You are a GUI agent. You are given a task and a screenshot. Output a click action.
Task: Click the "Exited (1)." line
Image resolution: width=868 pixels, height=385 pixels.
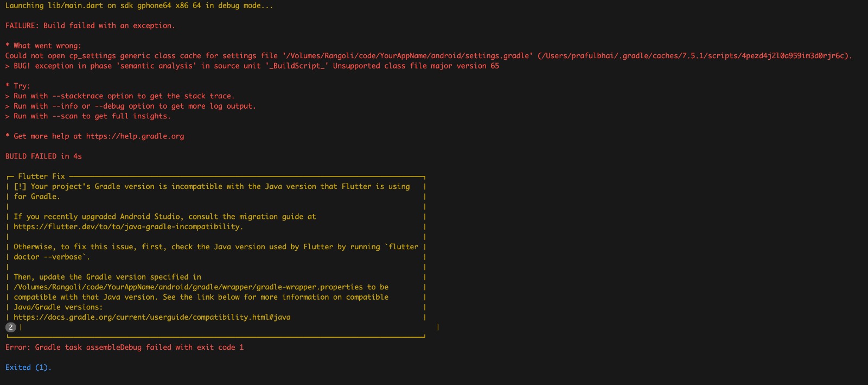[x=28, y=368]
